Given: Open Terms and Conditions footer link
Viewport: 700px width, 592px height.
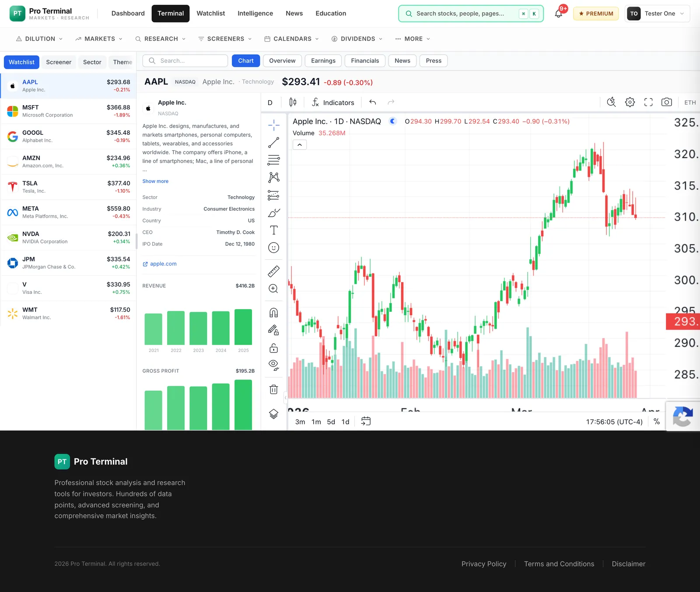Looking at the screenshot, I should [x=559, y=564].
